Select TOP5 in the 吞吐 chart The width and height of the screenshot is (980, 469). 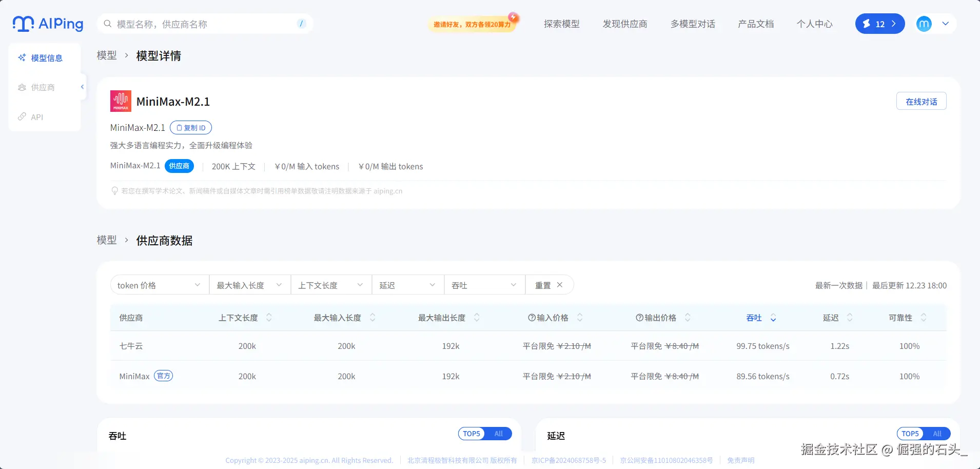point(472,434)
